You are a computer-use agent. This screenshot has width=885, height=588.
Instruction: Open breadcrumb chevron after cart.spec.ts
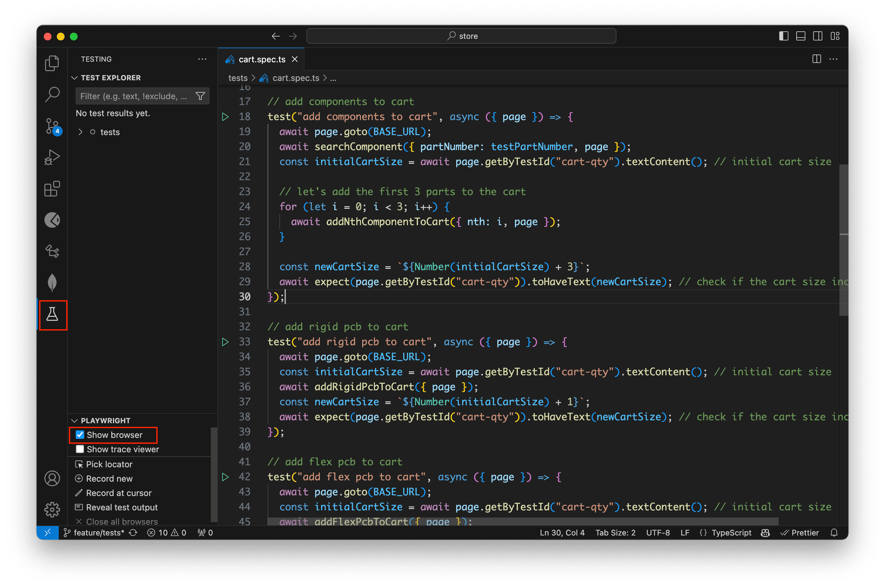[x=325, y=78]
